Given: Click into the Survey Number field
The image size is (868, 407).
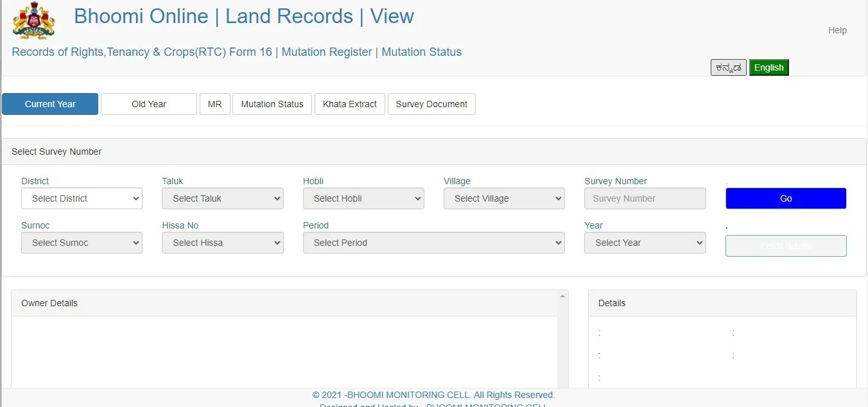Looking at the screenshot, I should pos(645,198).
